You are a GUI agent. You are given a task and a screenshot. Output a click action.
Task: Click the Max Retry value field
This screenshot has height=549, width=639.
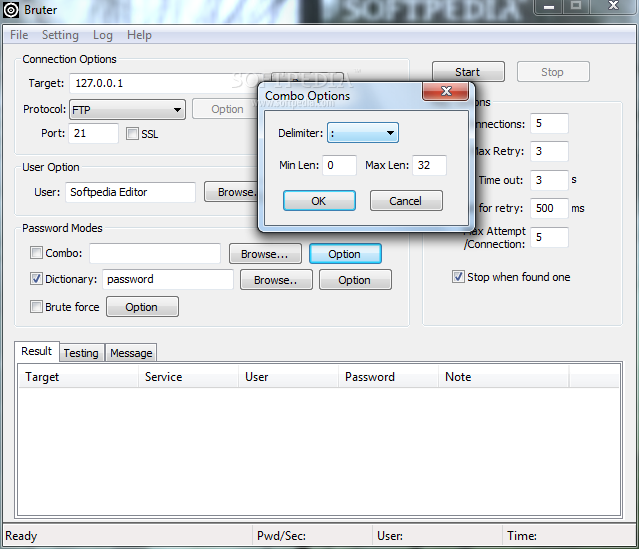(x=549, y=151)
